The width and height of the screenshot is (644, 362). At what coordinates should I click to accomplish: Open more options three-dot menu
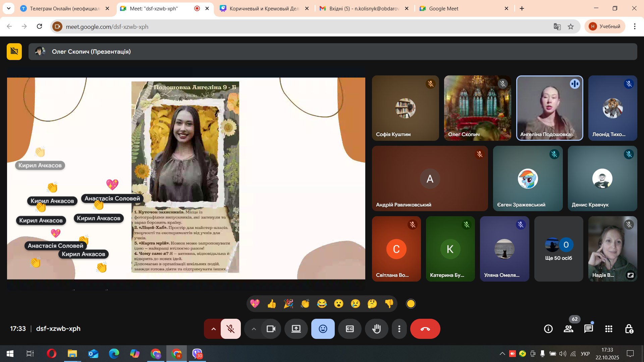[x=399, y=329]
